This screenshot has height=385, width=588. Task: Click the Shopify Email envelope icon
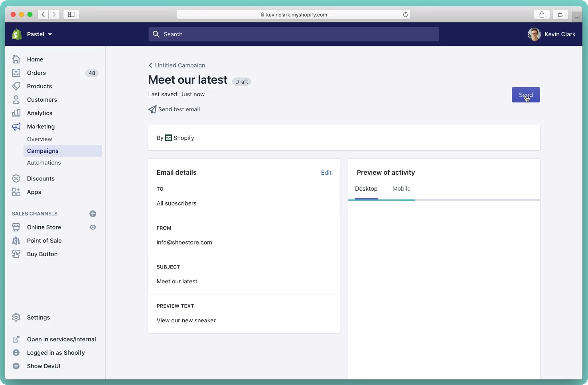169,138
